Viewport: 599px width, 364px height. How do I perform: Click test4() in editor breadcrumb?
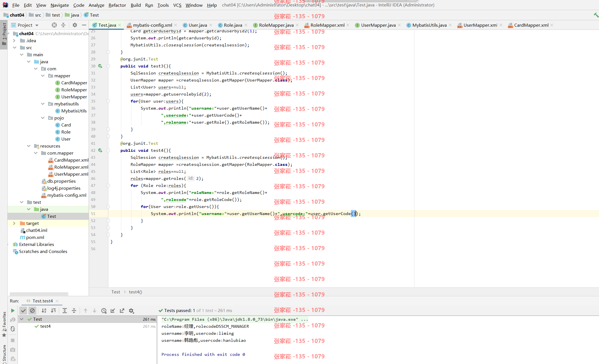click(135, 292)
